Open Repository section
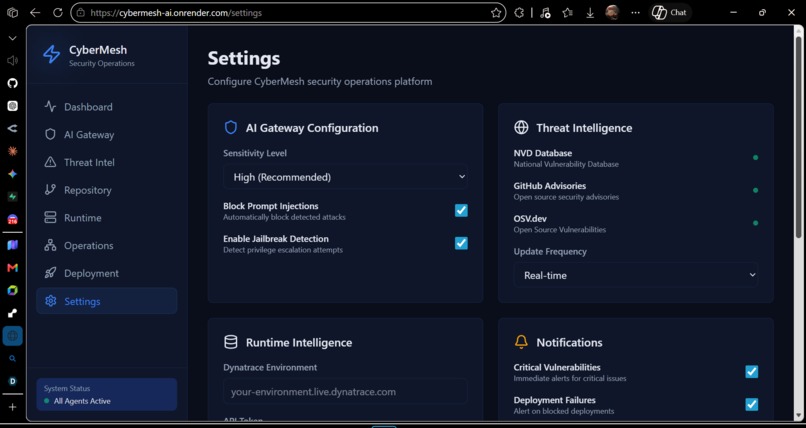Image resolution: width=806 pixels, height=428 pixels. pyautogui.click(x=107, y=190)
